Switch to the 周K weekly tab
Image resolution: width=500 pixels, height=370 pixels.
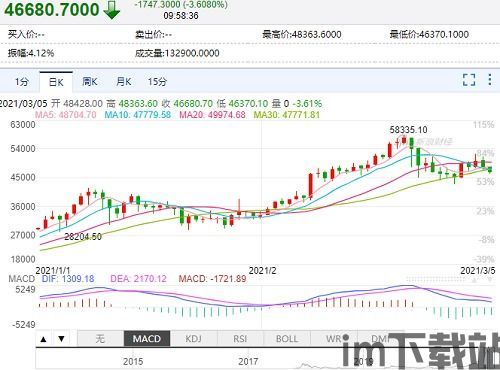(90, 82)
